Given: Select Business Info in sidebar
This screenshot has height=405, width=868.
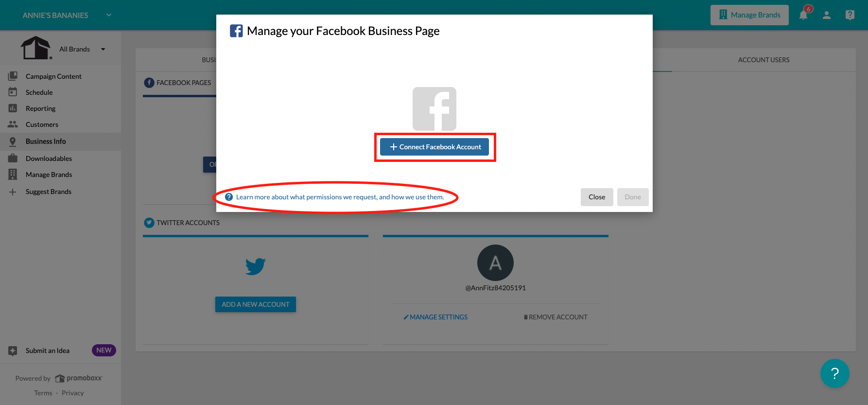Looking at the screenshot, I should (60, 141).
